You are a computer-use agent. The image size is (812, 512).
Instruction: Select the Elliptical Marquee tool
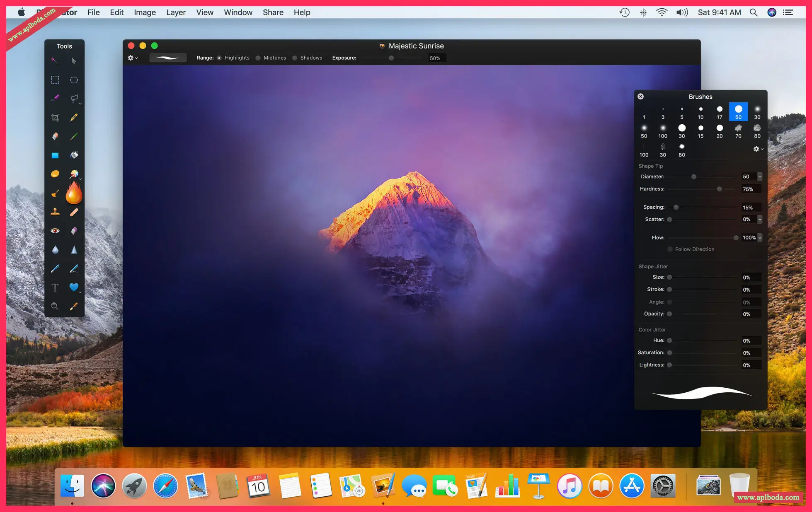coord(74,80)
